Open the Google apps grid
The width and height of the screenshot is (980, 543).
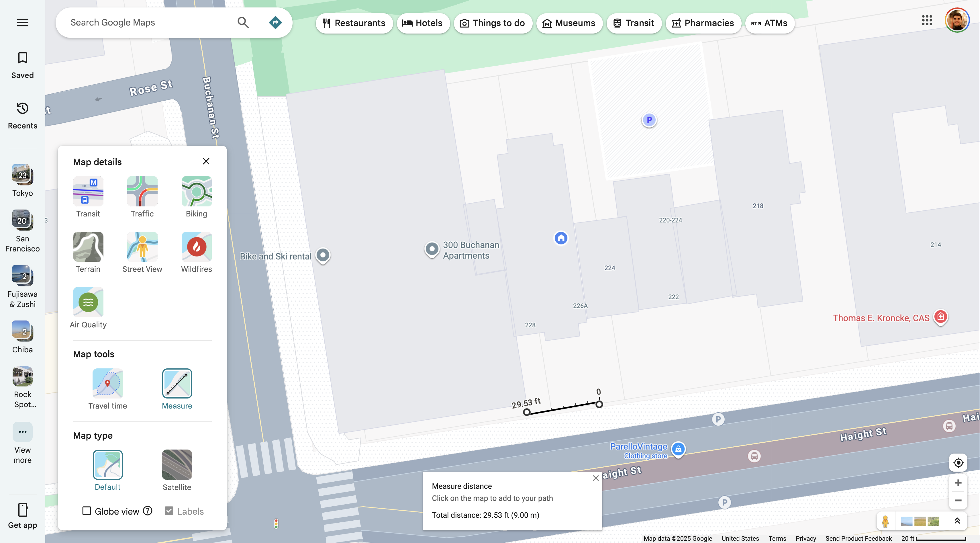[x=927, y=21]
